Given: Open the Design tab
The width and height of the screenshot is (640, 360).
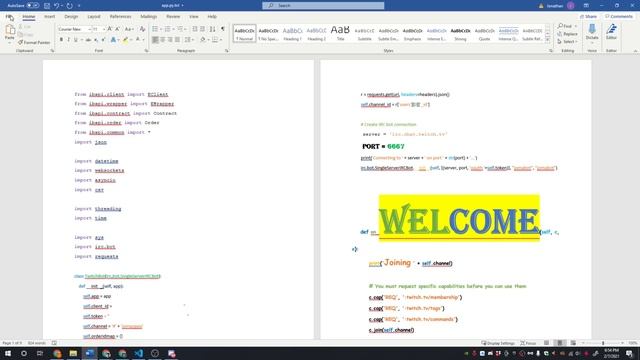Looking at the screenshot, I should pos(71,17).
